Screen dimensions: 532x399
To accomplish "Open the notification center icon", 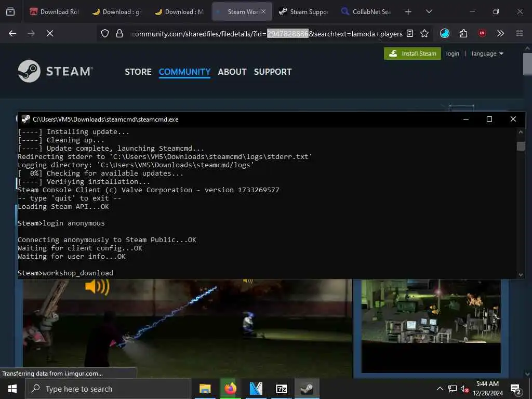I will 516,390.
